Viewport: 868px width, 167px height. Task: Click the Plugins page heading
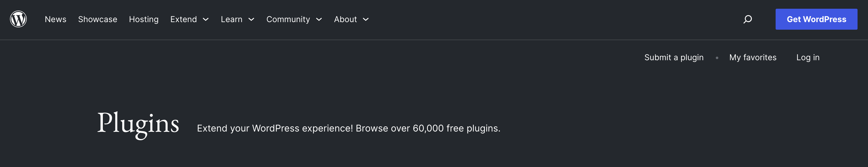pos(138,123)
